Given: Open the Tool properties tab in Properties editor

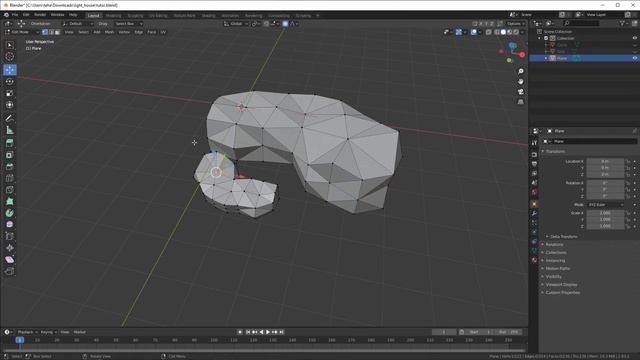Looking at the screenshot, I should [534, 143].
